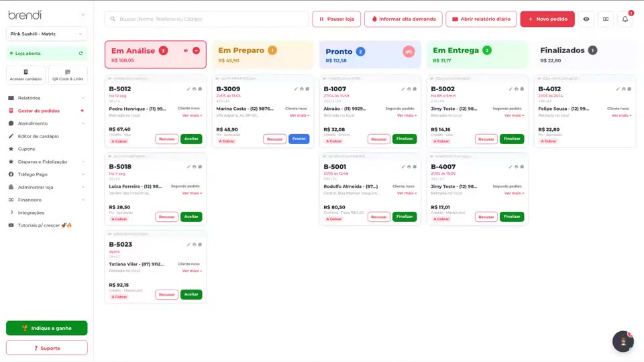Expand Financeiro section chevron
The image size is (644, 362).
(83, 200)
